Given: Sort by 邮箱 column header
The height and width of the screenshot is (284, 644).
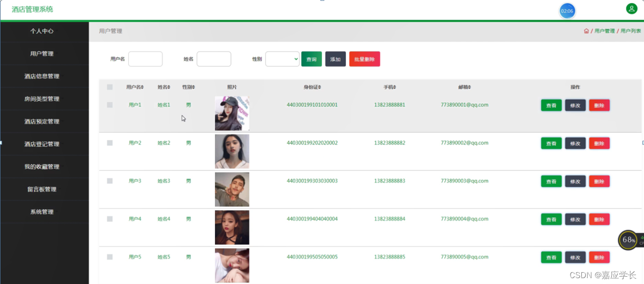Looking at the screenshot, I should tap(464, 87).
